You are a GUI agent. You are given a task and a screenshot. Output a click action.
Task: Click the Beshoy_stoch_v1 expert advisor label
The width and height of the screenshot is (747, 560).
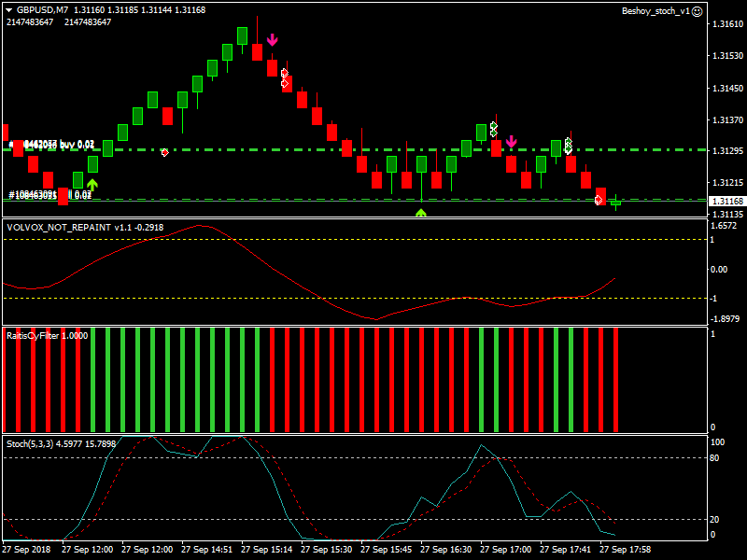coord(655,11)
